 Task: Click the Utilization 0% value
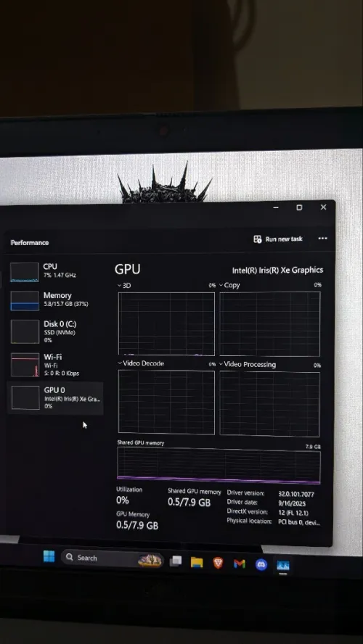123,500
